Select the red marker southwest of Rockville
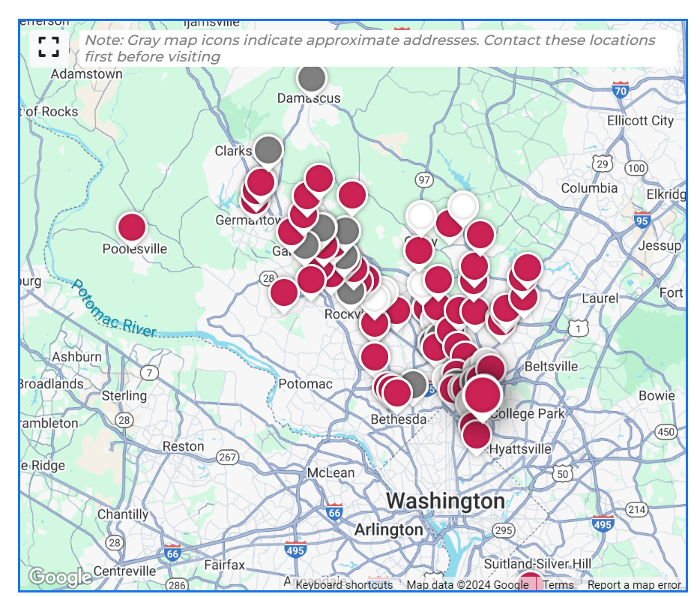Image resolution: width=700 pixels, height=597 pixels. pos(284,292)
